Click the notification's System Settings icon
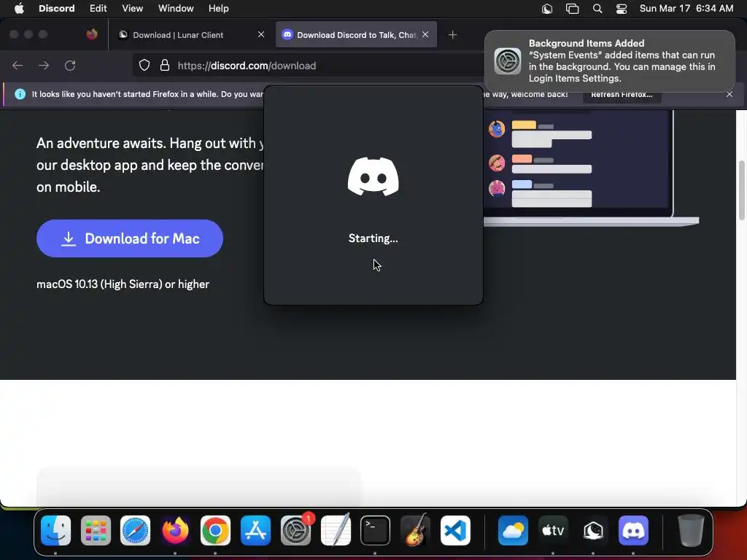This screenshot has height=560, width=747. 508,61
